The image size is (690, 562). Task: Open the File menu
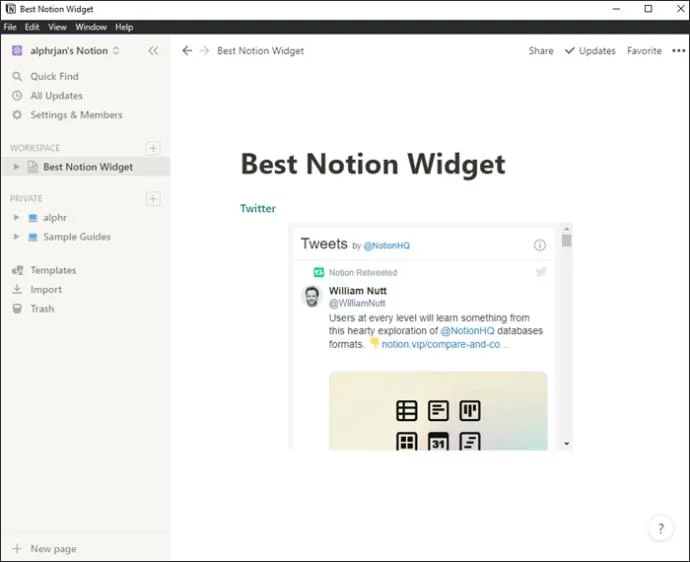tap(10, 27)
